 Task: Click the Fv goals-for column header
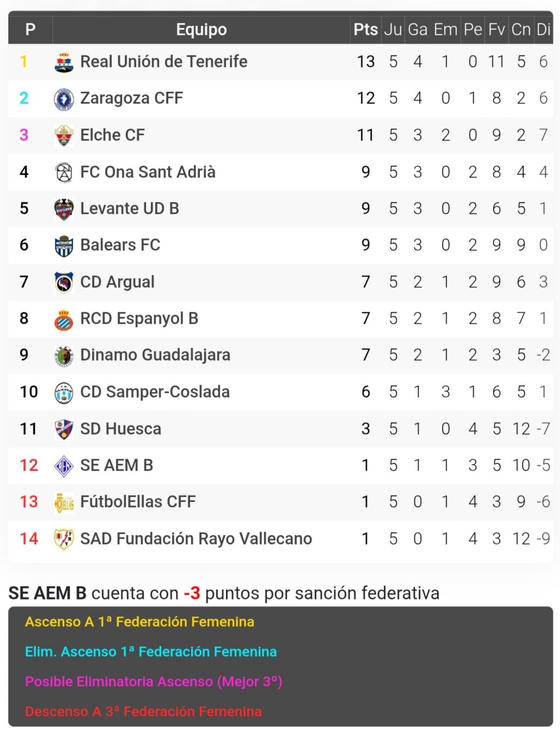pyautogui.click(x=496, y=29)
